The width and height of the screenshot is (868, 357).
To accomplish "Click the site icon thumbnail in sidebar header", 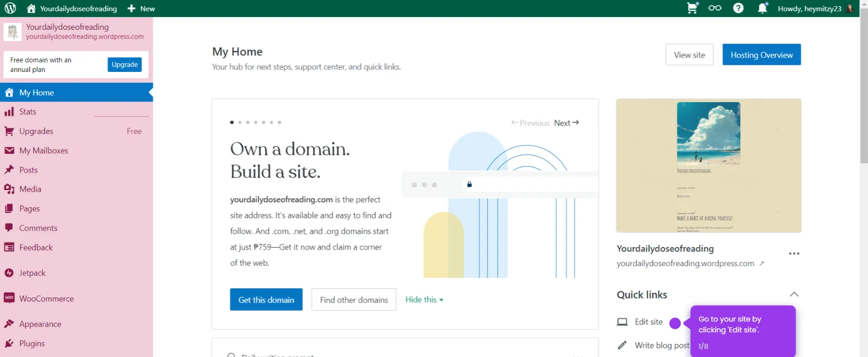I will [x=12, y=32].
